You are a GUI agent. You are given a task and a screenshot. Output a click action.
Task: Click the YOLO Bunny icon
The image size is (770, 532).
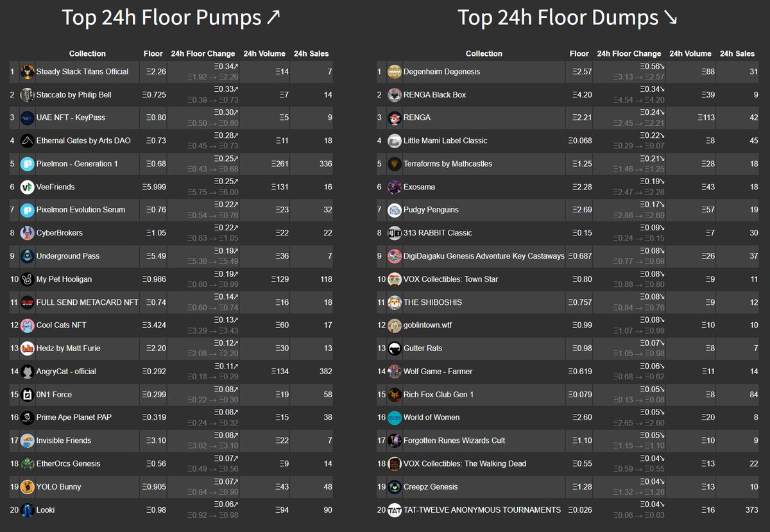27,488
